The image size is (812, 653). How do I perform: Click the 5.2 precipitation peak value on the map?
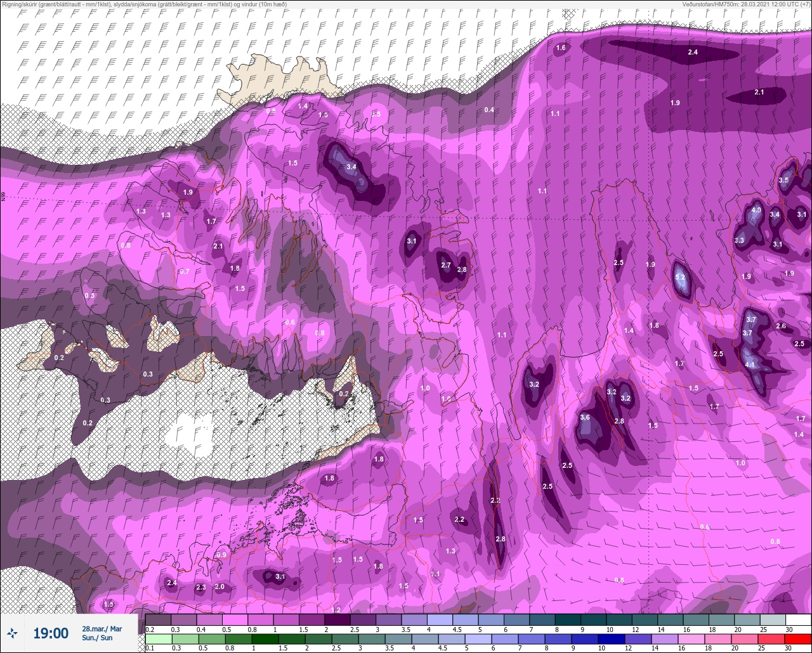(681, 278)
